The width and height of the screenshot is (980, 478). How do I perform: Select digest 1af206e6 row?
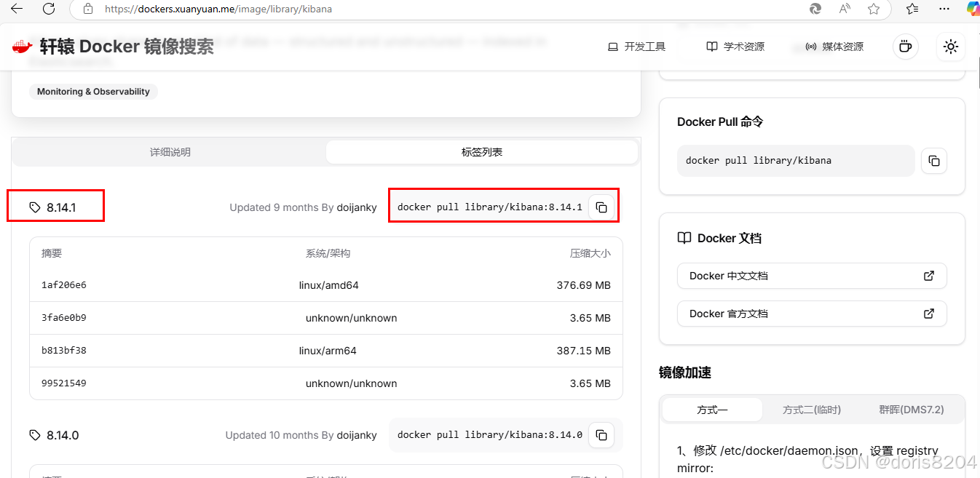point(326,285)
